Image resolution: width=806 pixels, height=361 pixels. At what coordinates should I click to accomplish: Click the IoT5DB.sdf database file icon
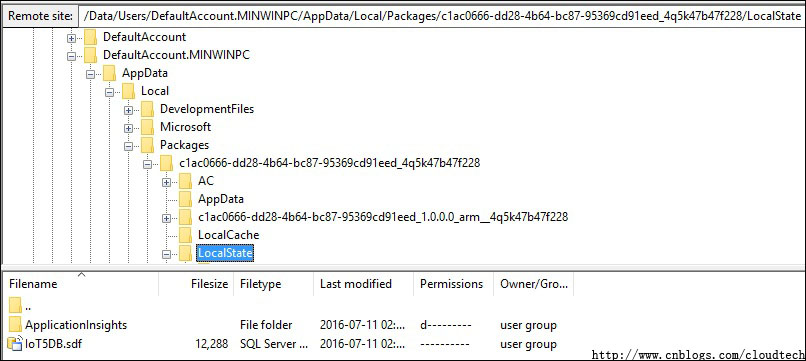click(15, 344)
